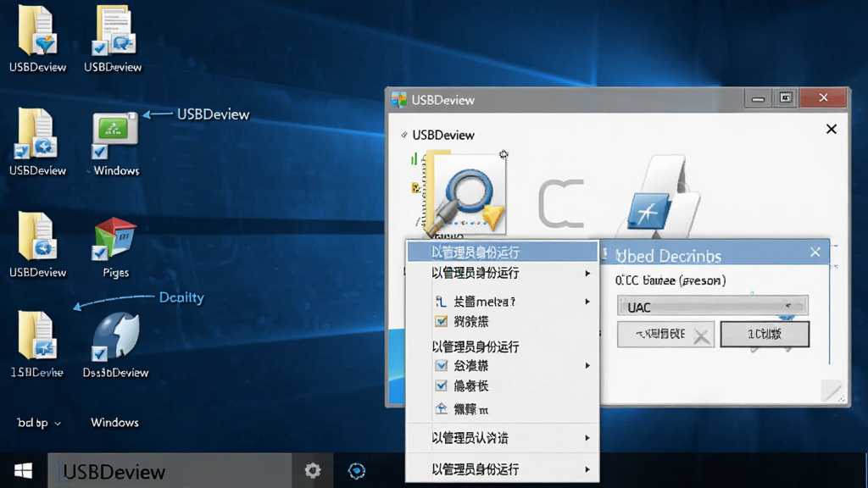Toggle checkbox on the Piges desktop icon
868x488 pixels.
pyautogui.click(x=99, y=252)
